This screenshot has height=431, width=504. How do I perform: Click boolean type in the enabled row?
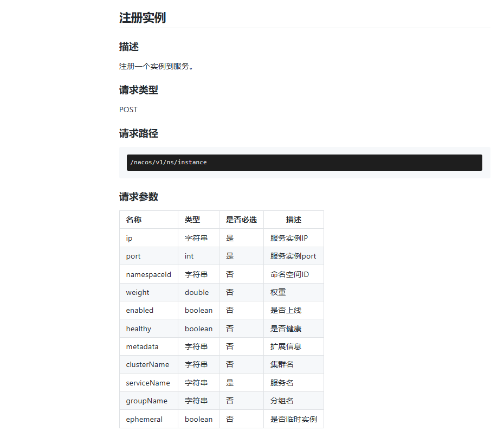pyautogui.click(x=199, y=311)
